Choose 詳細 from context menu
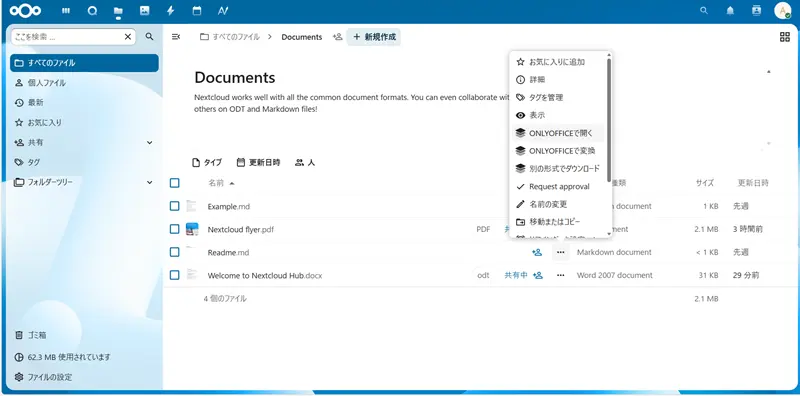This screenshot has width=800, height=396. 558,80
